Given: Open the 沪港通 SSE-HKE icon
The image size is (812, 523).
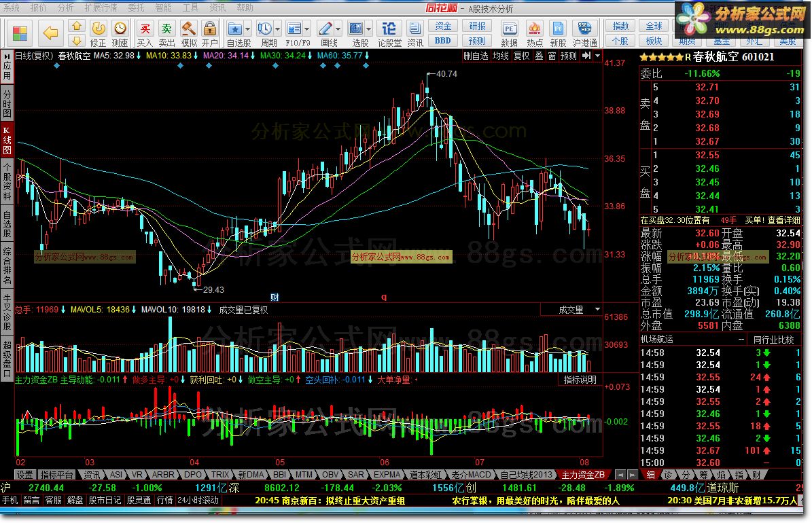Looking at the screenshot, I should [x=584, y=34].
